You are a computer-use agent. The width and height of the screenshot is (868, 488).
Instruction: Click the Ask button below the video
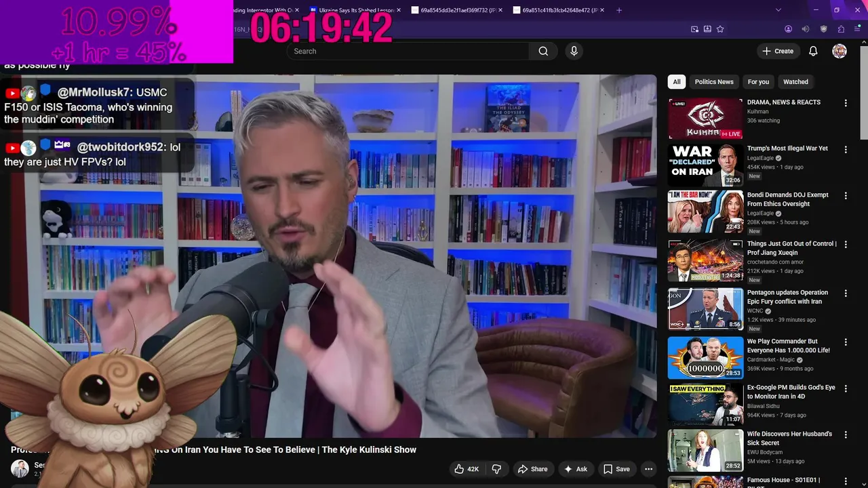coord(575,469)
